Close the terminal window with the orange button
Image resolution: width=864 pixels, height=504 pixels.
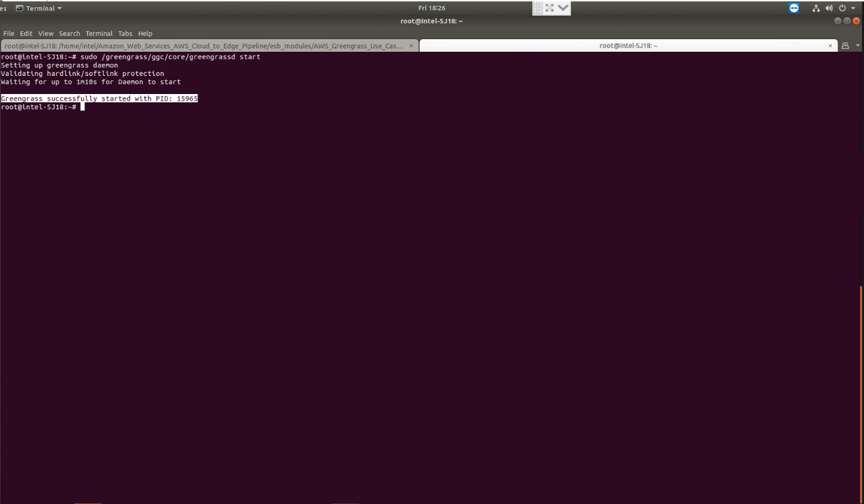(x=856, y=21)
